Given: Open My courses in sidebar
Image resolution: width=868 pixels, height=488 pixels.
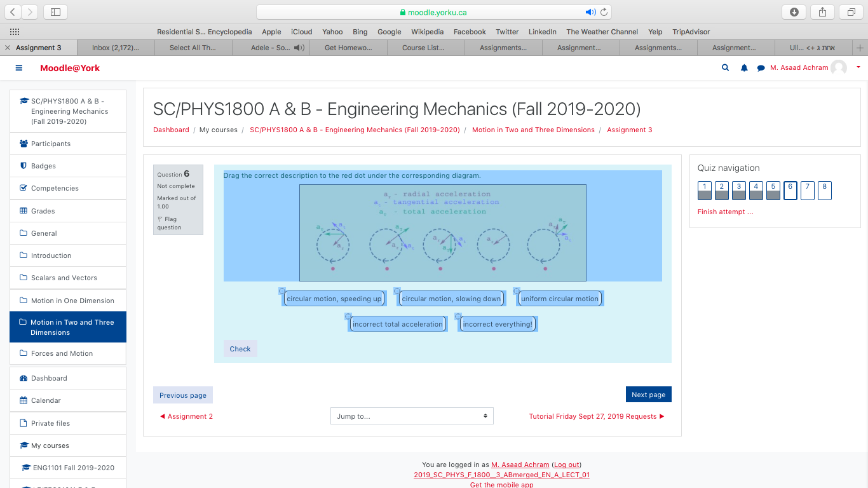Looking at the screenshot, I should 68,445.
